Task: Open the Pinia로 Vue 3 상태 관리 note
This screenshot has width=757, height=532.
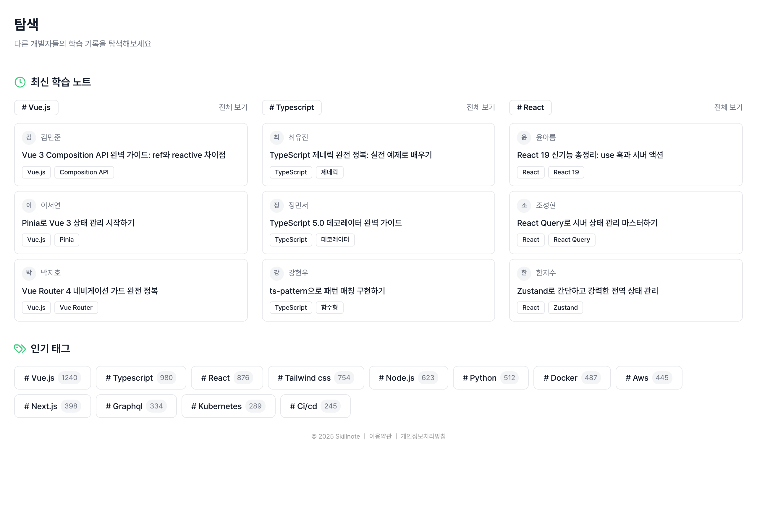Action: 78,223
